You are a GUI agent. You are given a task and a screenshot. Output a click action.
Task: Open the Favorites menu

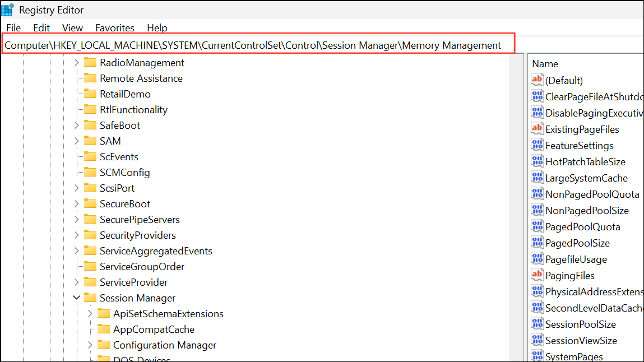[114, 27]
